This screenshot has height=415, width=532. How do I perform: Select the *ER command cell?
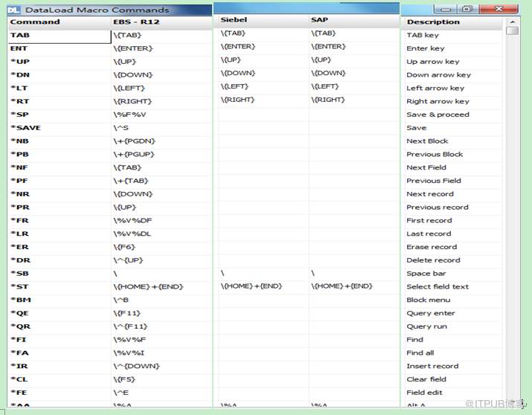coord(60,247)
